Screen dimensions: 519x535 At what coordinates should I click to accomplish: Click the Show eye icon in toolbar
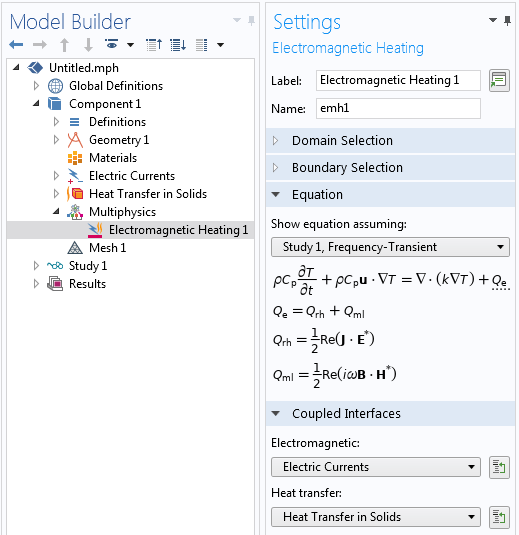click(111, 44)
